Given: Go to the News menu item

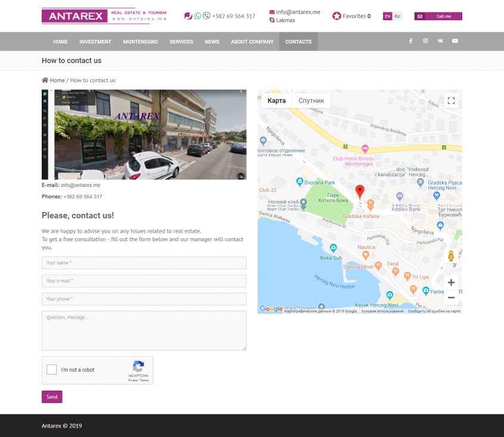Looking at the screenshot, I should click(212, 42).
